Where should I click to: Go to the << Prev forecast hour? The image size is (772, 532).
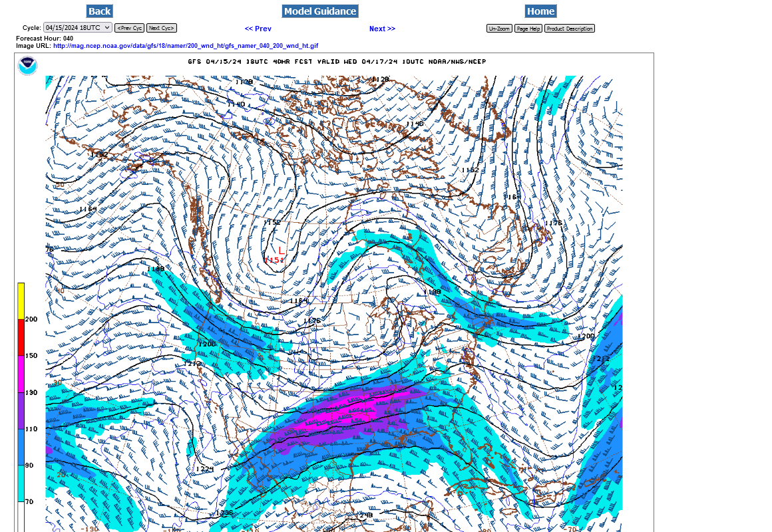[x=258, y=29]
